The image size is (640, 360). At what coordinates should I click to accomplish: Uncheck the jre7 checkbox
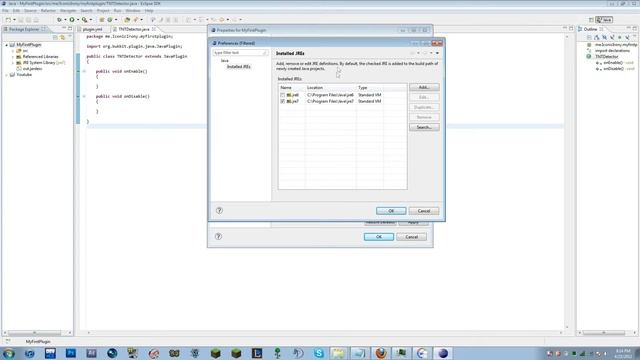282,101
